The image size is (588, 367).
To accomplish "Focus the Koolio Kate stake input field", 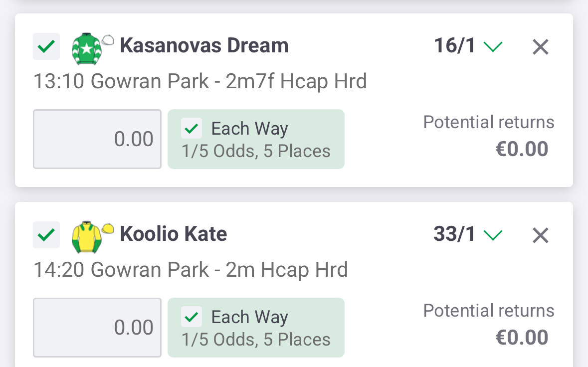I will pos(97,328).
